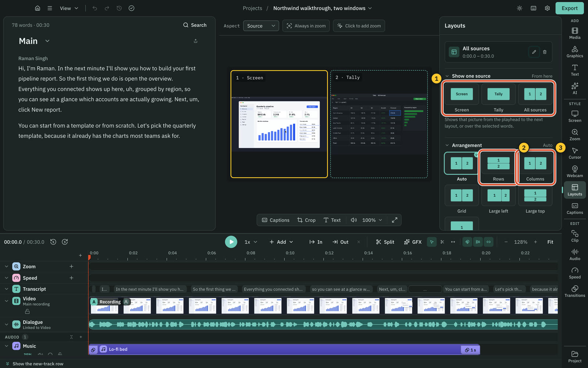The image size is (588, 368).
Task: Click the Split button
Action: [385, 242]
